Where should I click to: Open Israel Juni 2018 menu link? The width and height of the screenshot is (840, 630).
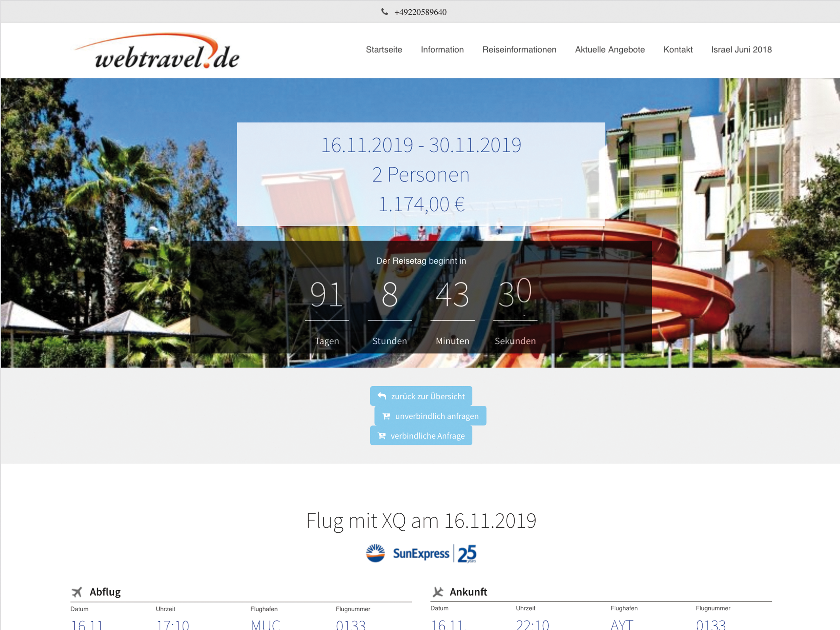pyautogui.click(x=741, y=50)
